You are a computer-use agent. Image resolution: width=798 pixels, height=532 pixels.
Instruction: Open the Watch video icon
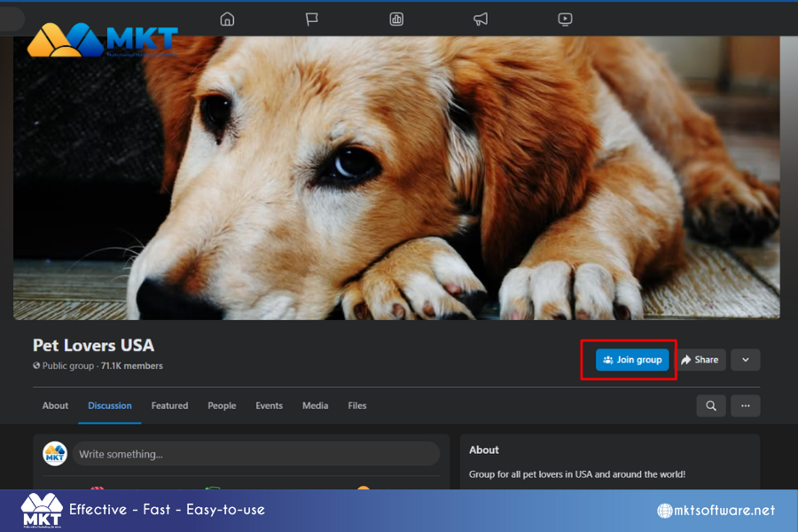[565, 20]
